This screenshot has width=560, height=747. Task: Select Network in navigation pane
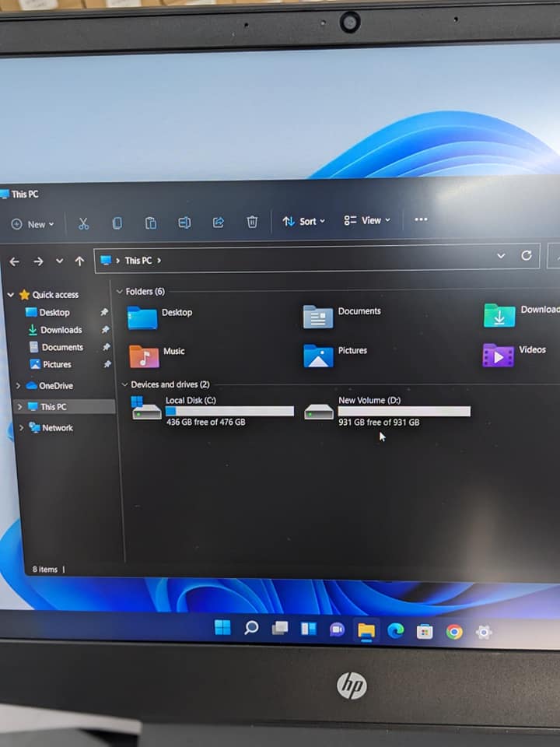[57, 428]
